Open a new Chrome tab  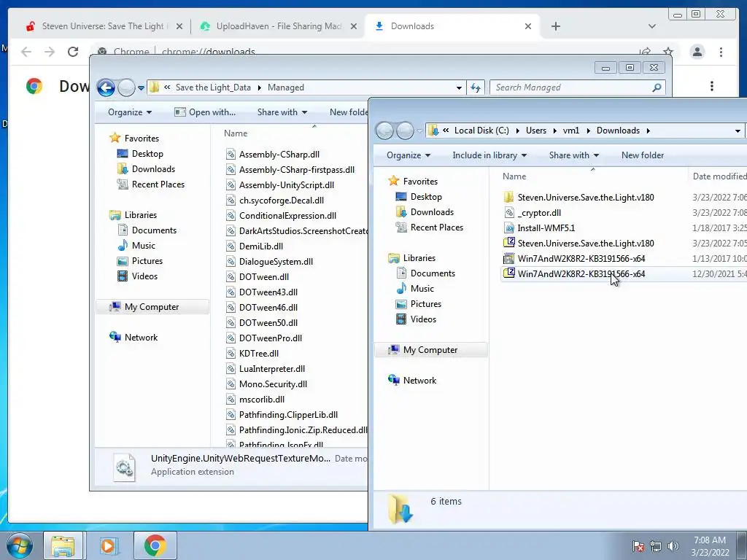555,26
